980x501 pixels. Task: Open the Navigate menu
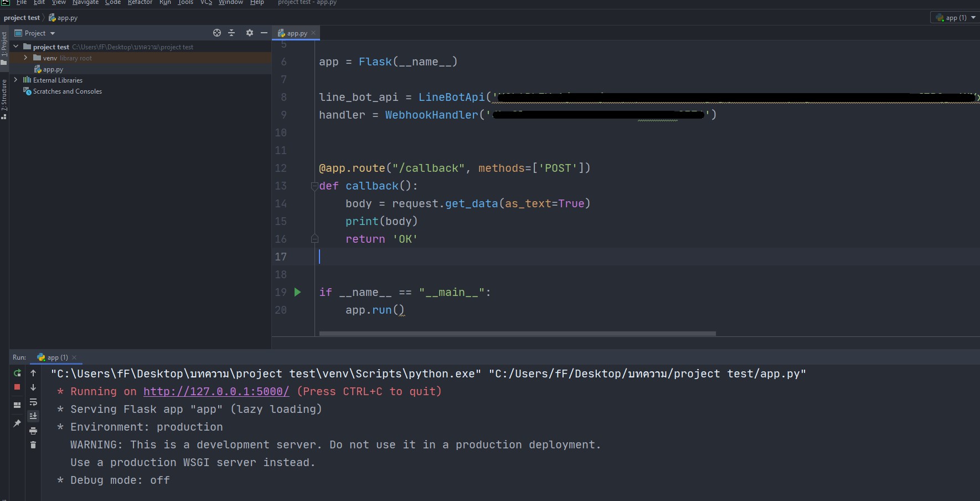tap(85, 2)
